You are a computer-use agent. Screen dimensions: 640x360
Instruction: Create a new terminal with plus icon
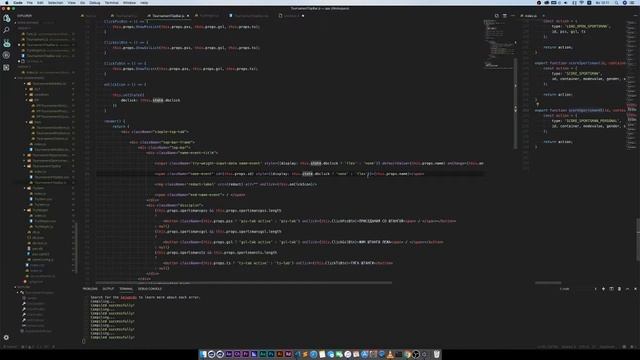603,289
